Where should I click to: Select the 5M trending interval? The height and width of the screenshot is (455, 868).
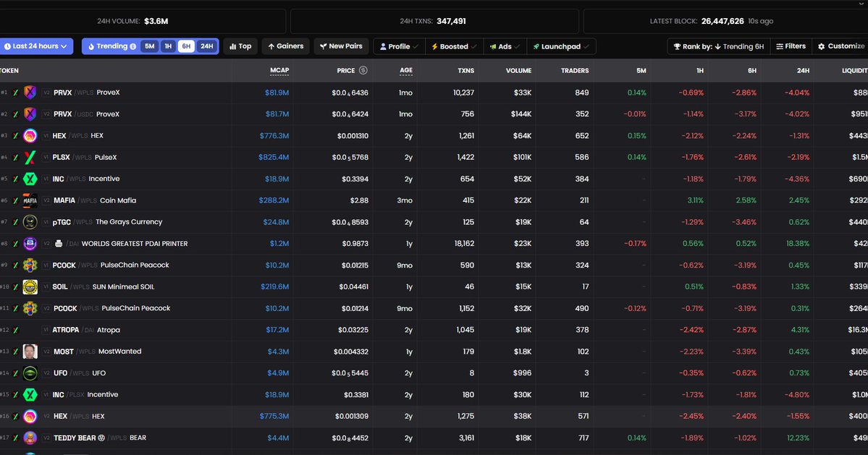tap(149, 46)
